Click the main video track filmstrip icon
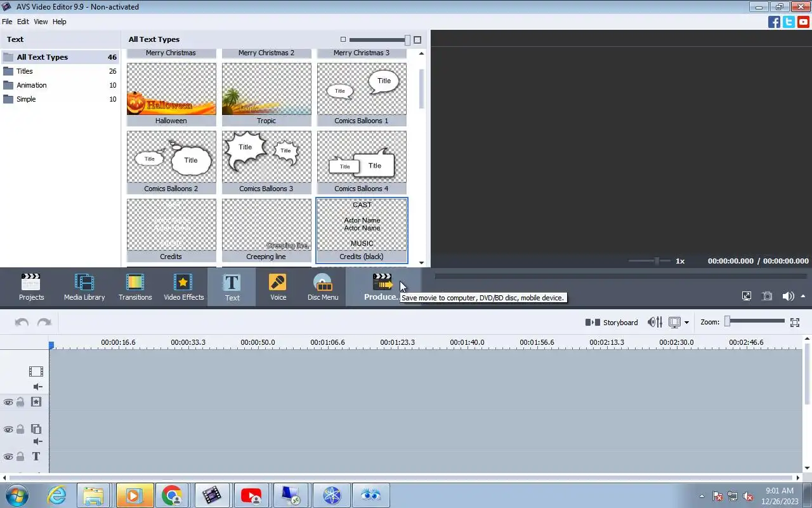The width and height of the screenshot is (812, 508). pyautogui.click(x=36, y=371)
